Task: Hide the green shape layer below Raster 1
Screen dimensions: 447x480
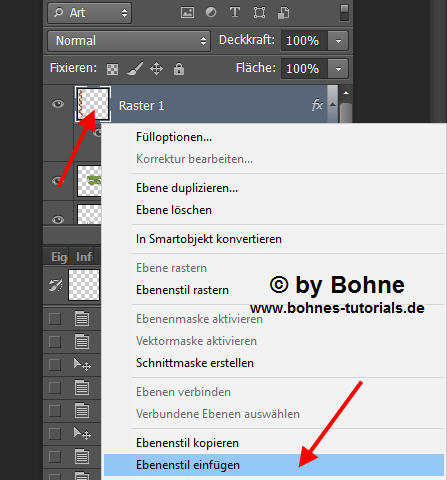Action: 58,181
